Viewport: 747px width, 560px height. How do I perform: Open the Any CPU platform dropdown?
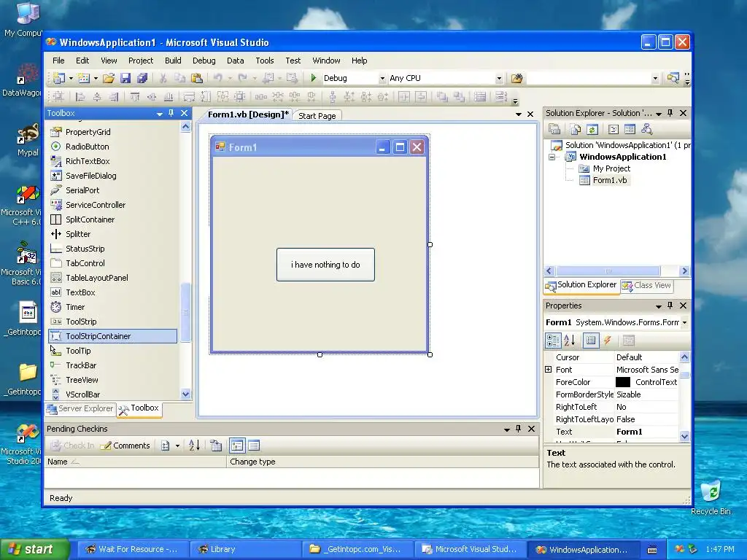[x=499, y=79]
